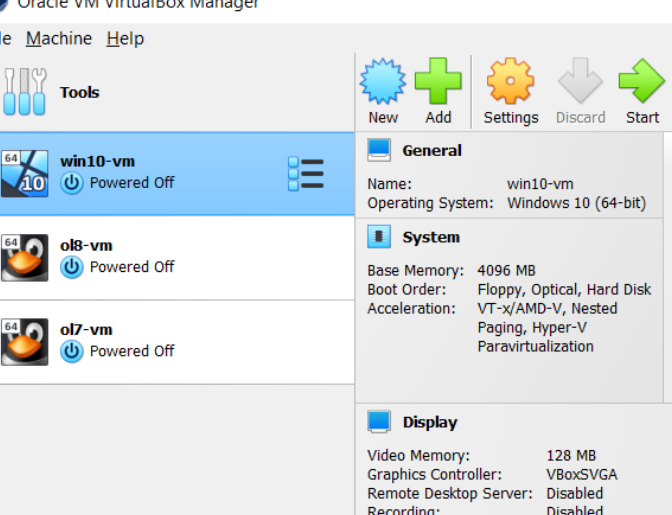Start the VM with the green arrow
Screen dimensions: 672x515
pyautogui.click(x=642, y=81)
